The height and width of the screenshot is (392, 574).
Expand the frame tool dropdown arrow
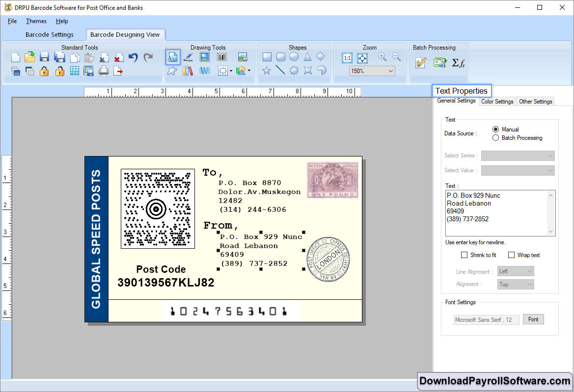[231, 71]
